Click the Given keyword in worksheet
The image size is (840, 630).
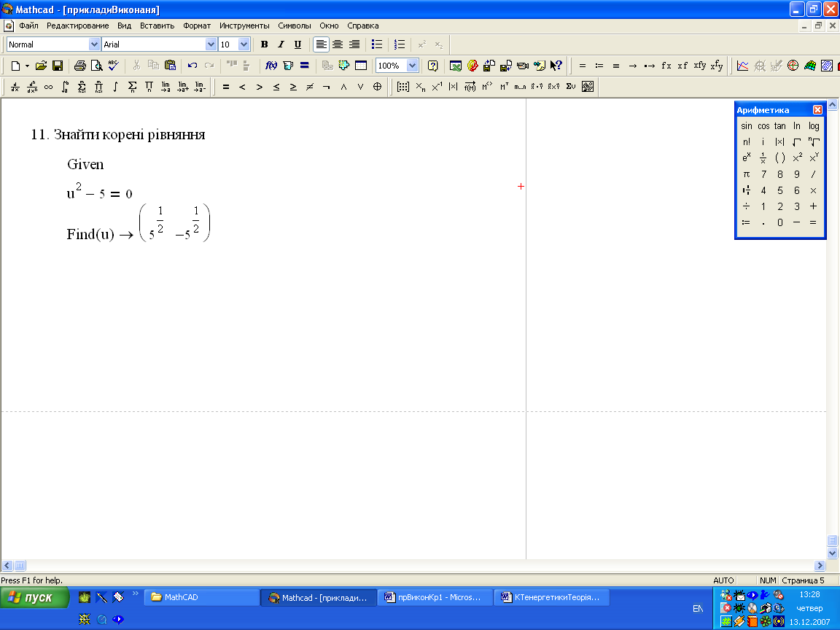85,165
